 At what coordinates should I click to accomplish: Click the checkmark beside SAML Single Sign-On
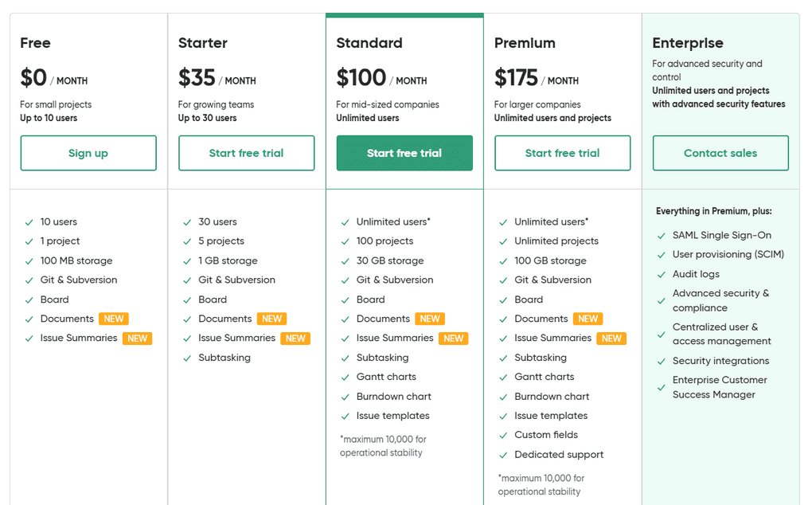pos(660,235)
